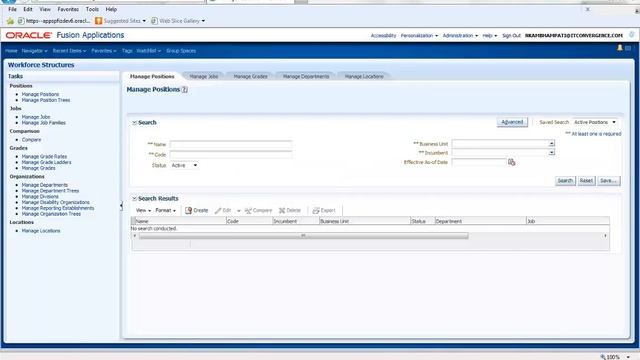640x360 pixels.
Task: Click the Reset button
Action: click(x=586, y=181)
